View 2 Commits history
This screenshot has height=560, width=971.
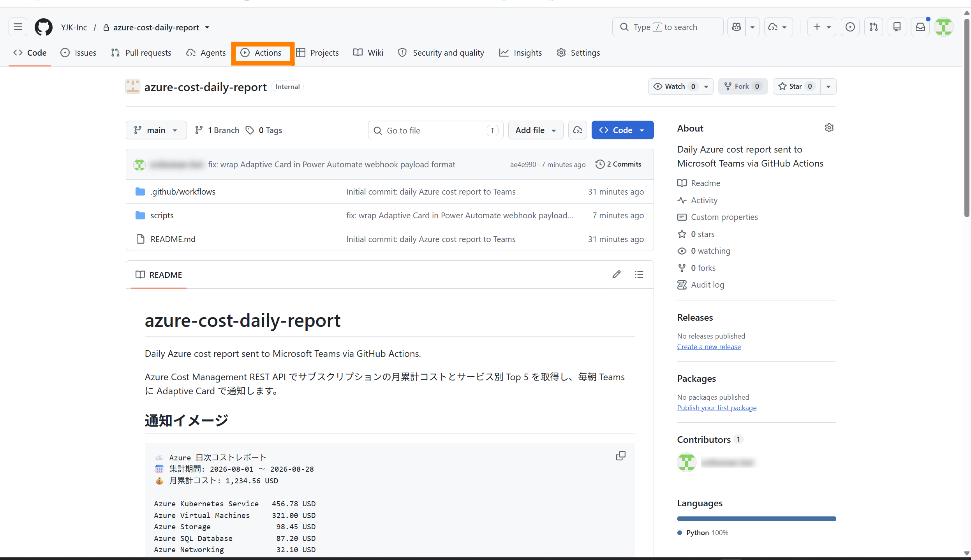pyautogui.click(x=619, y=164)
